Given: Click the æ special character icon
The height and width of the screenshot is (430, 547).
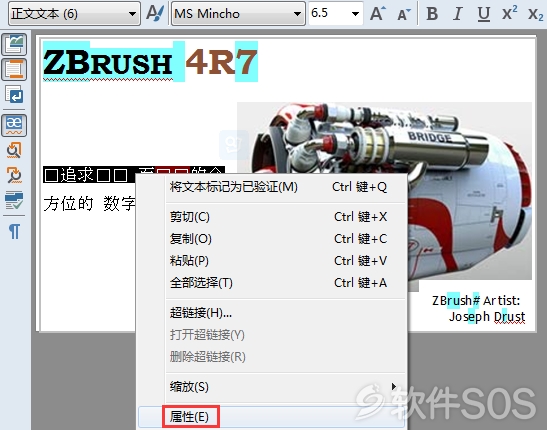Looking at the screenshot, I should 14,125.
